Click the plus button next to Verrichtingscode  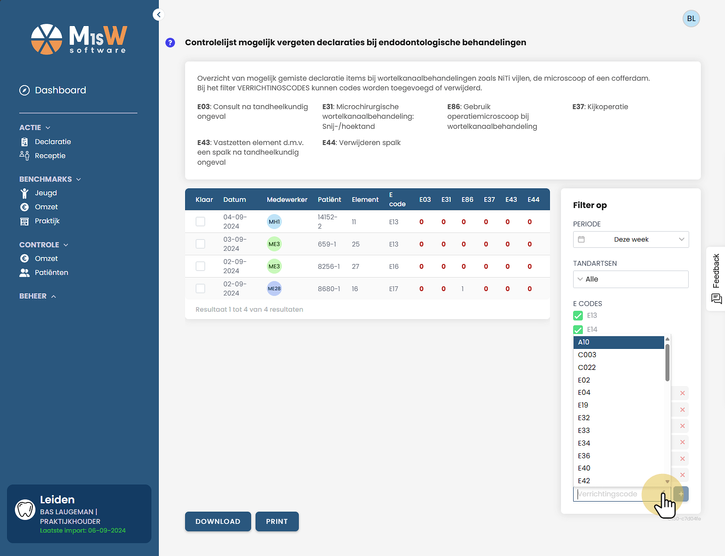(681, 494)
